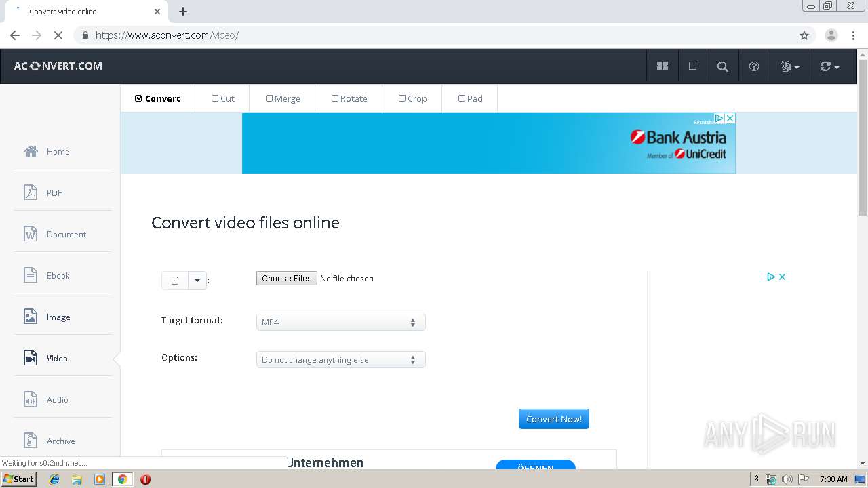This screenshot has height=488, width=868.
Task: Open the language selection dropdown in header
Action: [789, 66]
